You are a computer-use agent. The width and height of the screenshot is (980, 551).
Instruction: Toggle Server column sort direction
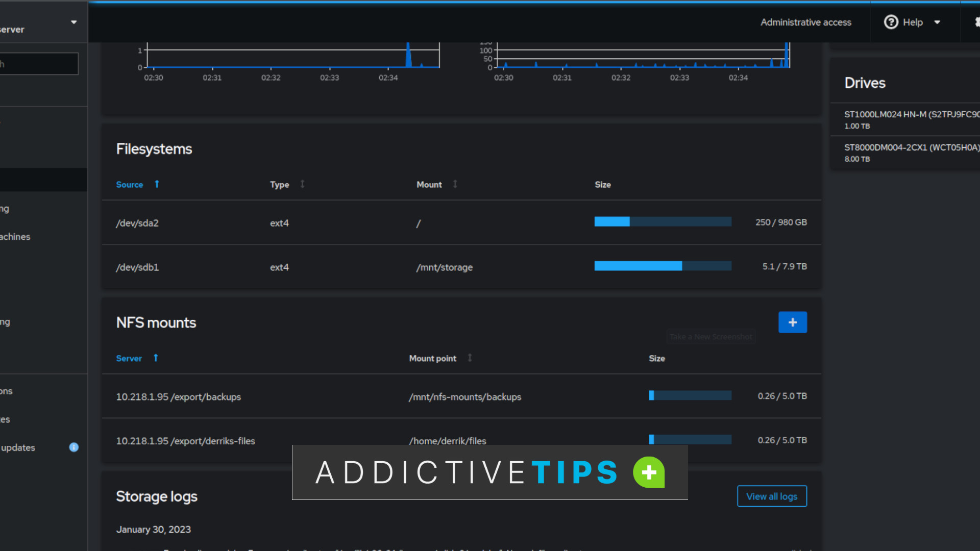pyautogui.click(x=155, y=358)
